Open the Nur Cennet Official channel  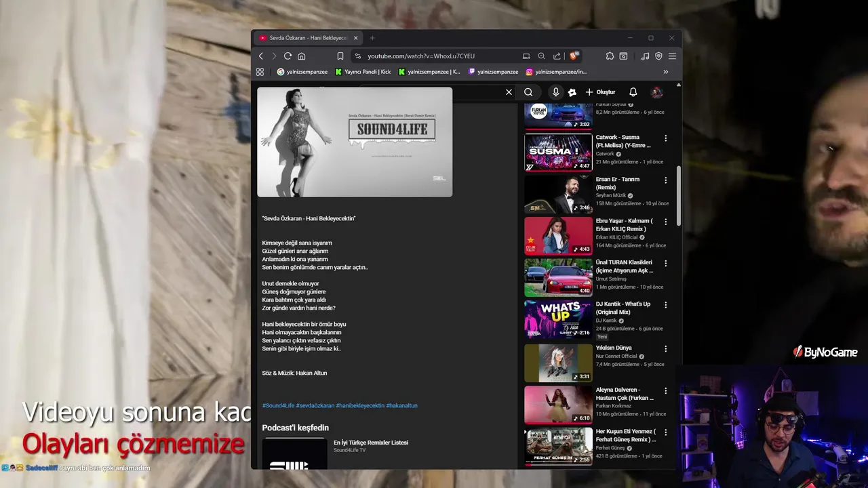click(616, 357)
